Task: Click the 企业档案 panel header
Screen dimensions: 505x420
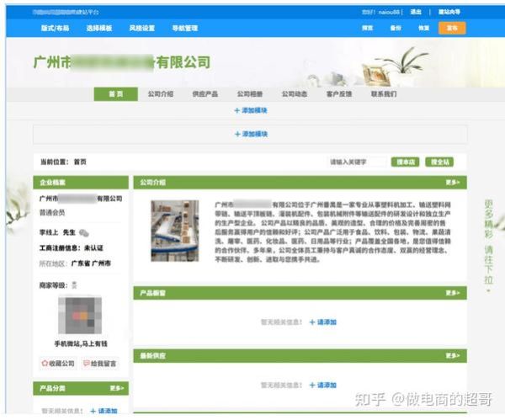Action: tap(81, 183)
